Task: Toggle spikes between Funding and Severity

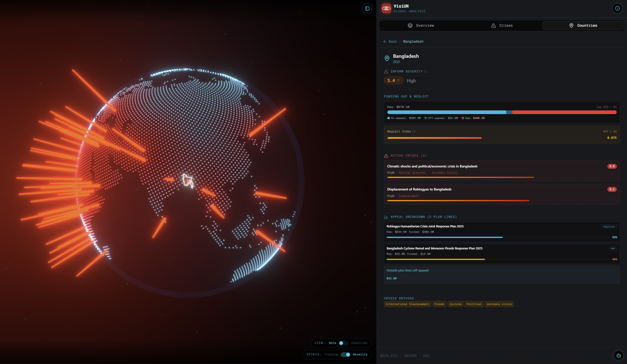Action: (x=345, y=354)
